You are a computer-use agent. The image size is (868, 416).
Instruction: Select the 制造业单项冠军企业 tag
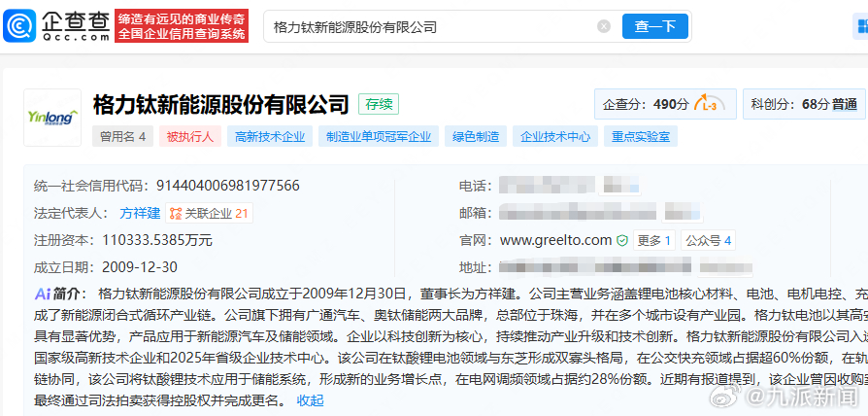coord(379,136)
